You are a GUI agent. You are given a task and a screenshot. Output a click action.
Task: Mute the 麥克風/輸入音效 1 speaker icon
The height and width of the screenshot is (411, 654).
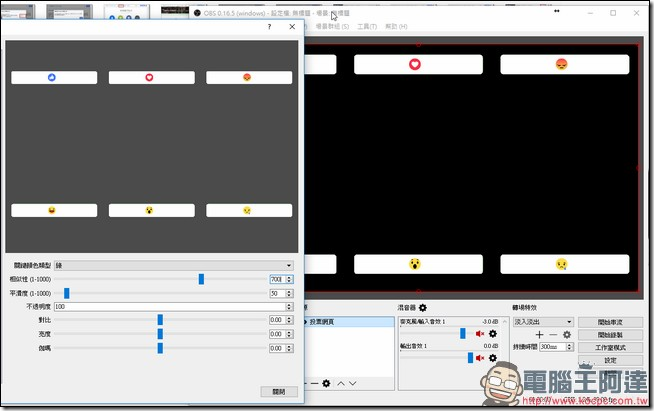480,333
